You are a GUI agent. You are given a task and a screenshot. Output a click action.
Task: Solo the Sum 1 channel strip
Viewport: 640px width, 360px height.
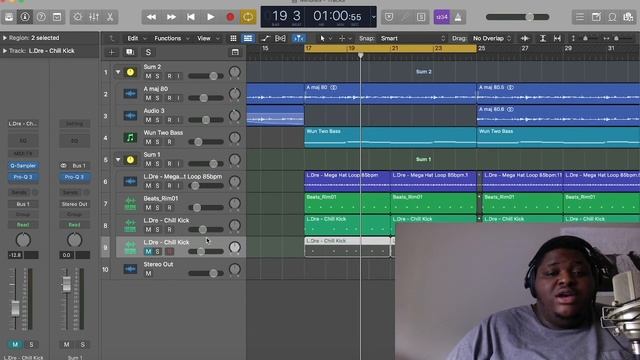[x=82, y=344]
